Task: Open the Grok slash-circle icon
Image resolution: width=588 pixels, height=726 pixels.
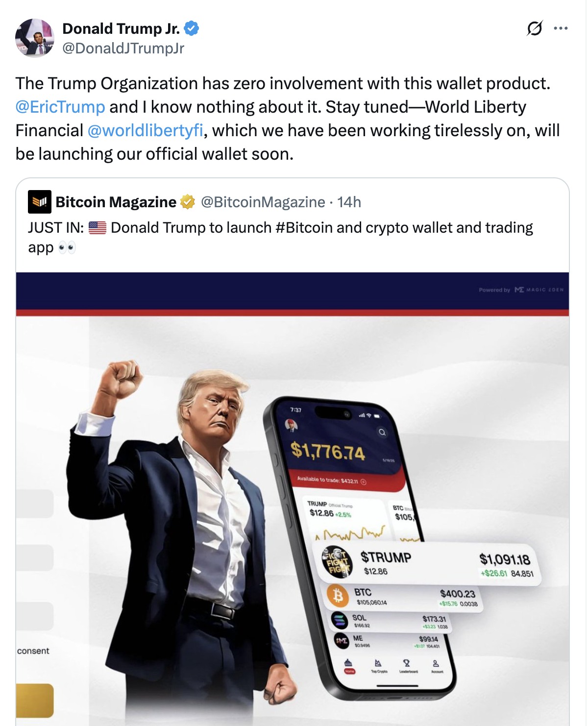Action: tap(535, 28)
